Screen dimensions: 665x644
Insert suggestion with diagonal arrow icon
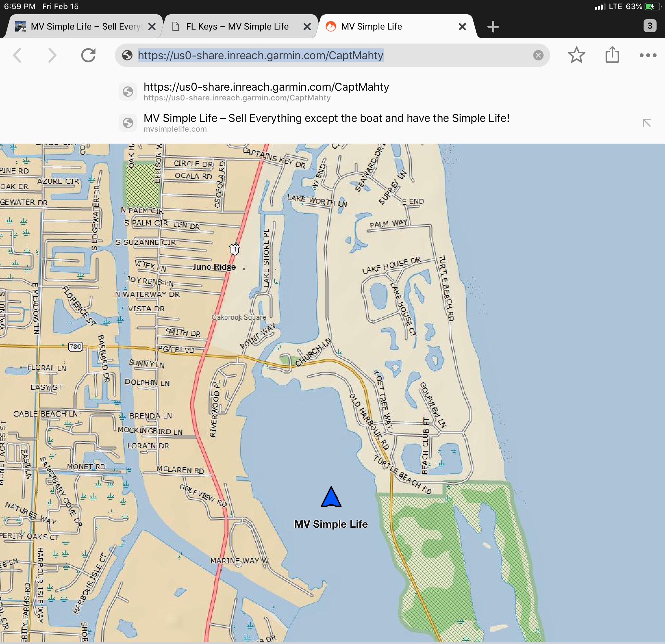pyautogui.click(x=646, y=123)
